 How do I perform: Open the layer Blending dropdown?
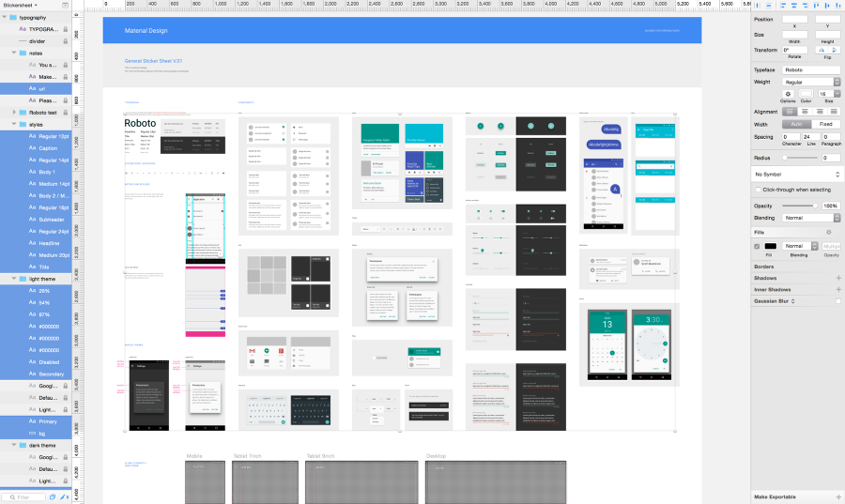(x=811, y=218)
